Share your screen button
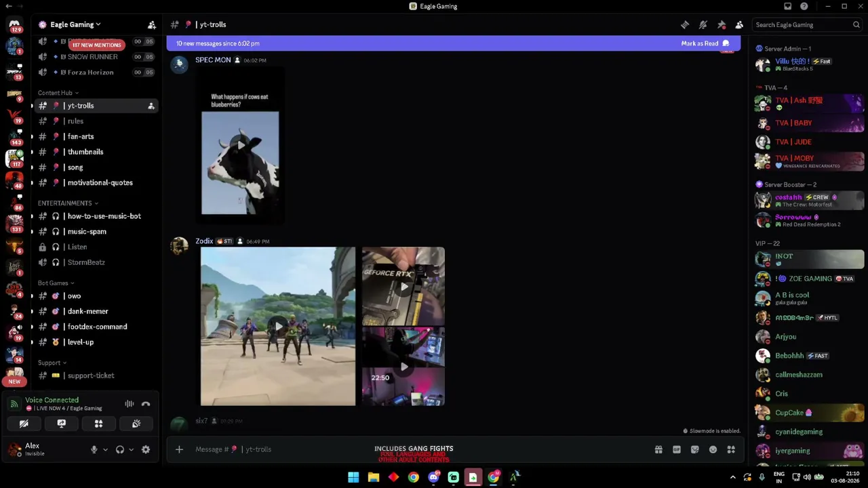 [x=61, y=424]
